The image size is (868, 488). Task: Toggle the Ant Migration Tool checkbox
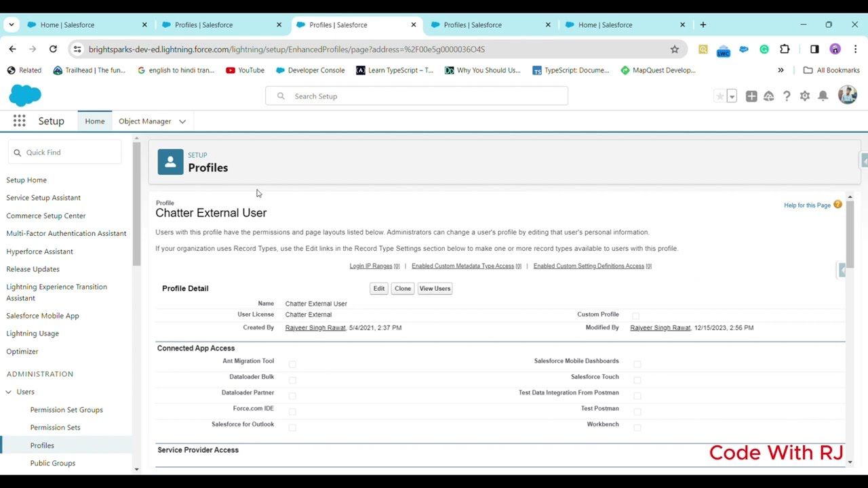(292, 364)
